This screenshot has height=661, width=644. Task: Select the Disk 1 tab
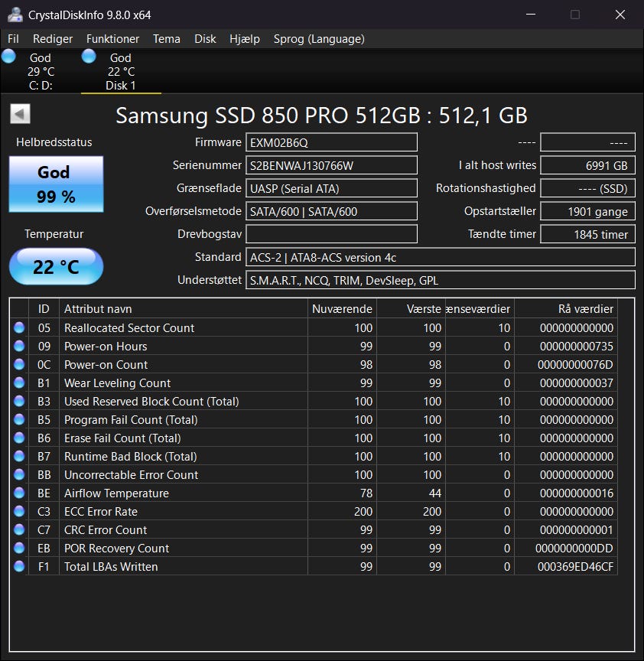click(121, 72)
